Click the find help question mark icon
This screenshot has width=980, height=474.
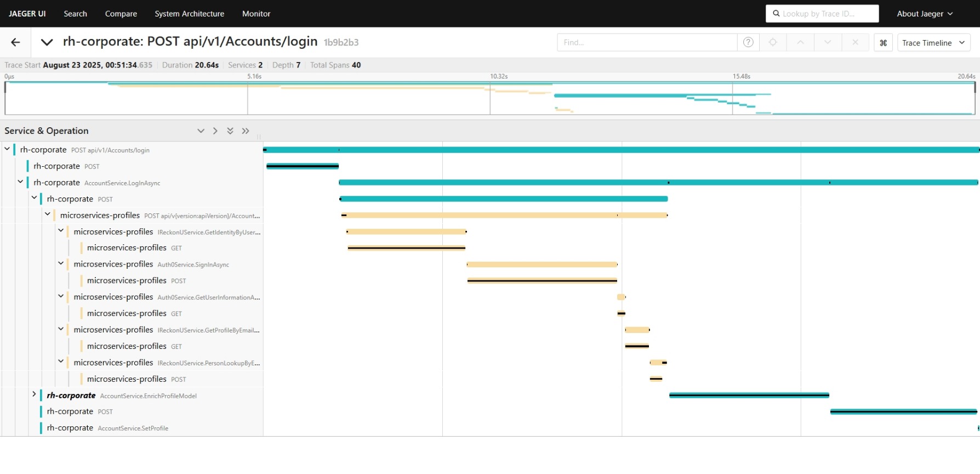(x=748, y=42)
